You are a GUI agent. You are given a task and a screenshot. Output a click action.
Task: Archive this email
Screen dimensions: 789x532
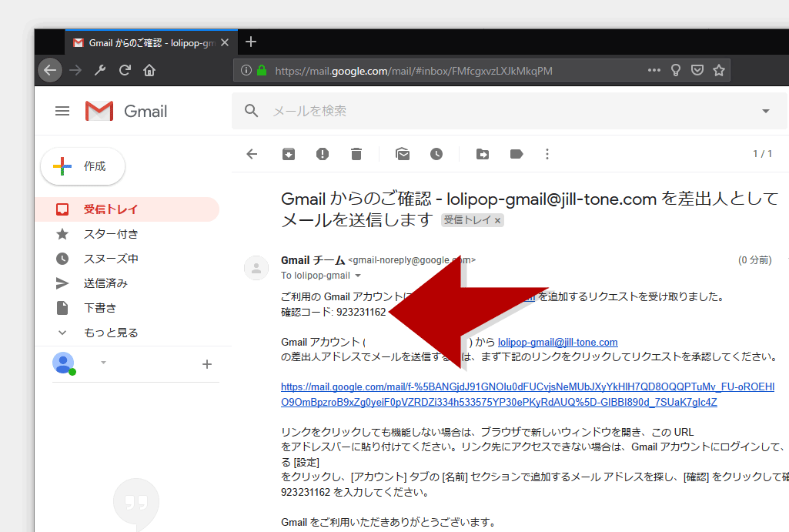point(289,154)
